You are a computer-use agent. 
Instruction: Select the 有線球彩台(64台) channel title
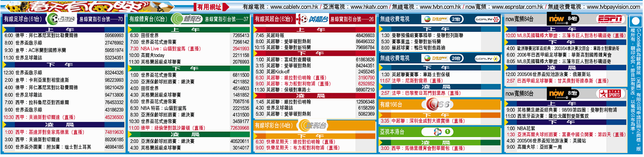coord(274,126)
